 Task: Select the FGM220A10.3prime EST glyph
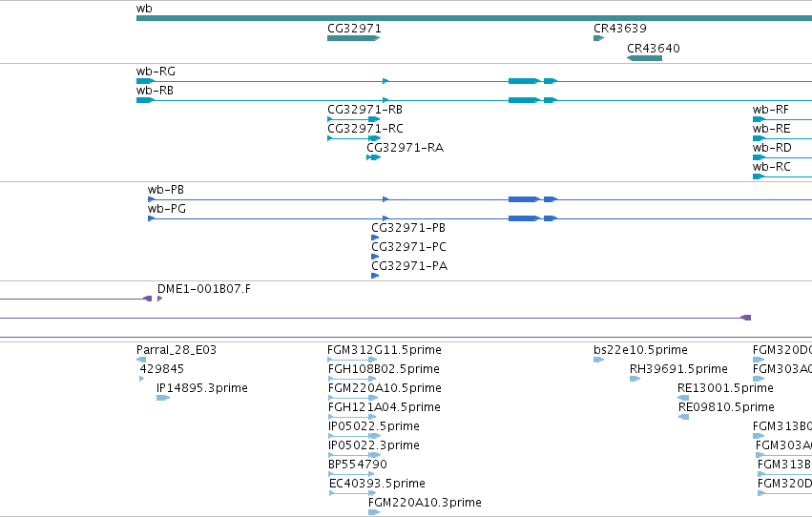tap(374, 512)
